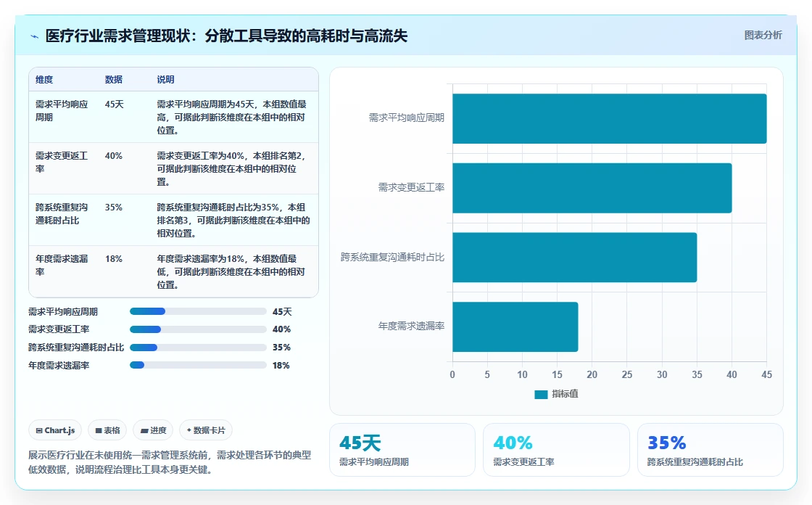Click the lightning icon beside the title
Viewport: 812px width, 505px height.
pyautogui.click(x=34, y=36)
